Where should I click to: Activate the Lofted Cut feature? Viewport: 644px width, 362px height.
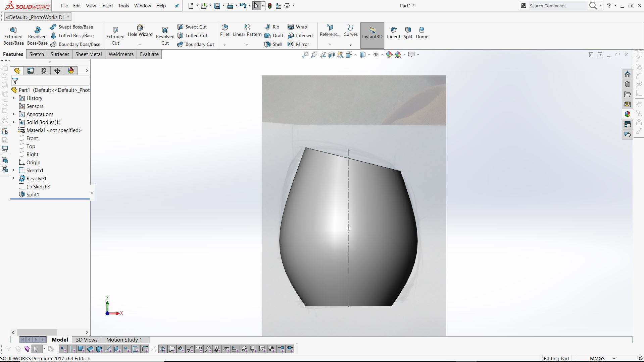192,36
